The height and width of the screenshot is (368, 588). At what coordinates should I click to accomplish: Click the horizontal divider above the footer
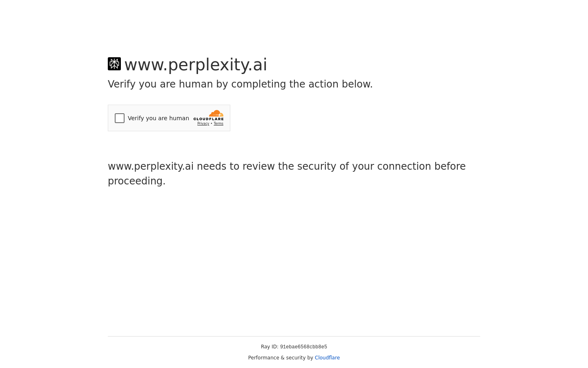[x=294, y=336]
